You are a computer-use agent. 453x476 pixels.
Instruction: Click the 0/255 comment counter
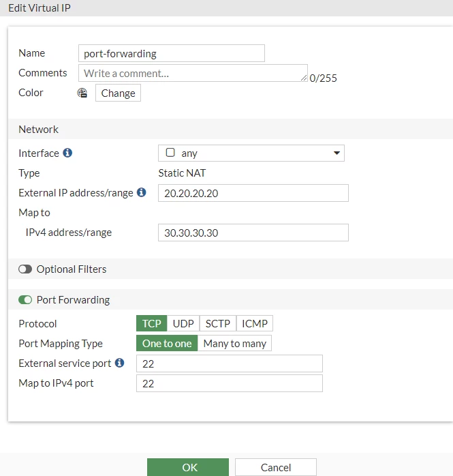(323, 78)
